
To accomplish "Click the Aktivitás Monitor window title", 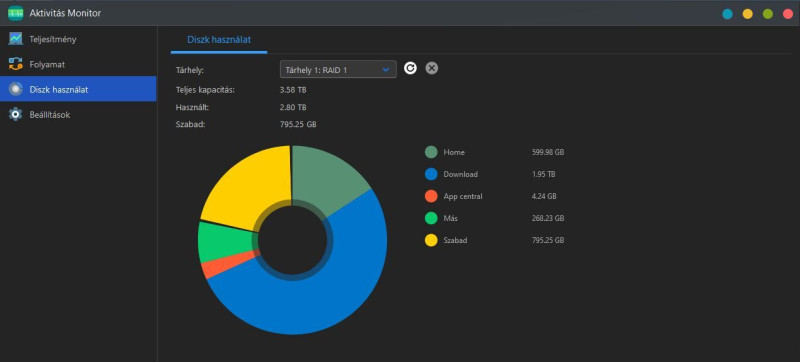I will (x=65, y=13).
